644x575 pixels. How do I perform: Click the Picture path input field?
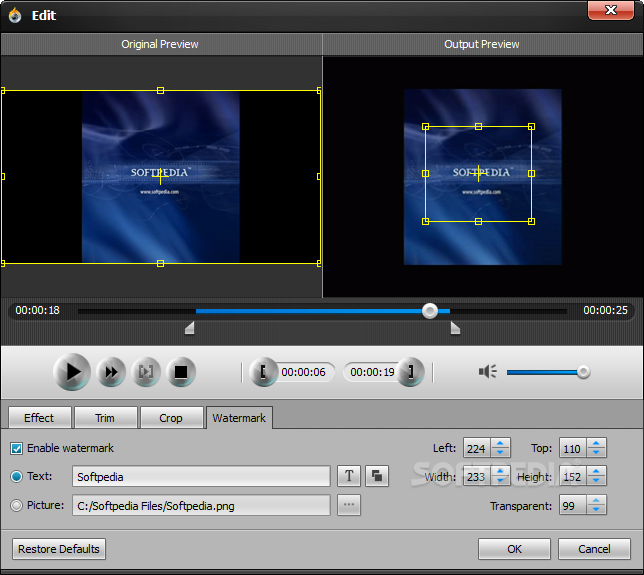(x=201, y=505)
